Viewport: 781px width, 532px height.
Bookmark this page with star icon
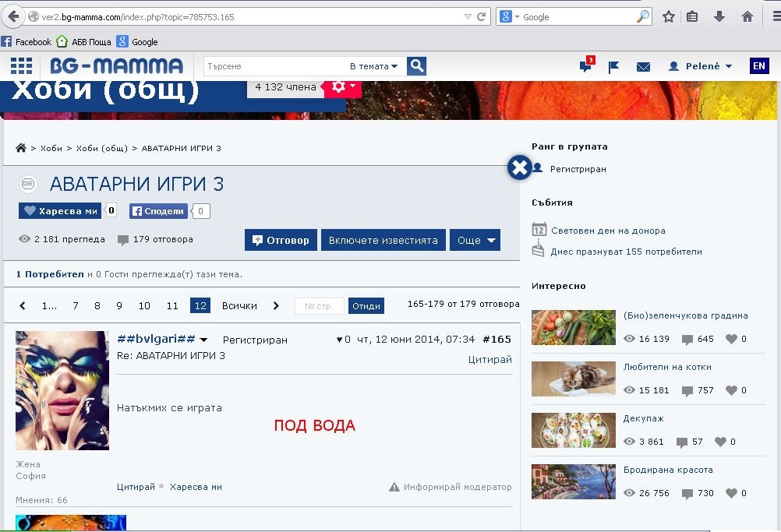(668, 16)
